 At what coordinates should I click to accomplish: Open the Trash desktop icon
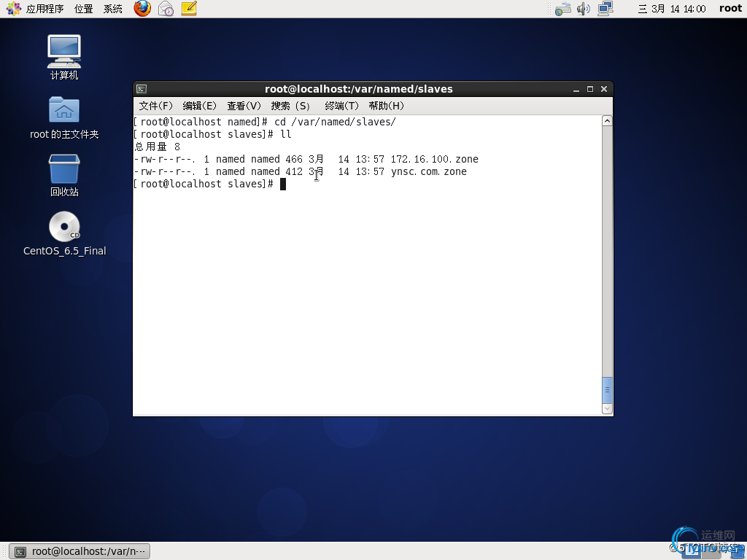(64, 175)
